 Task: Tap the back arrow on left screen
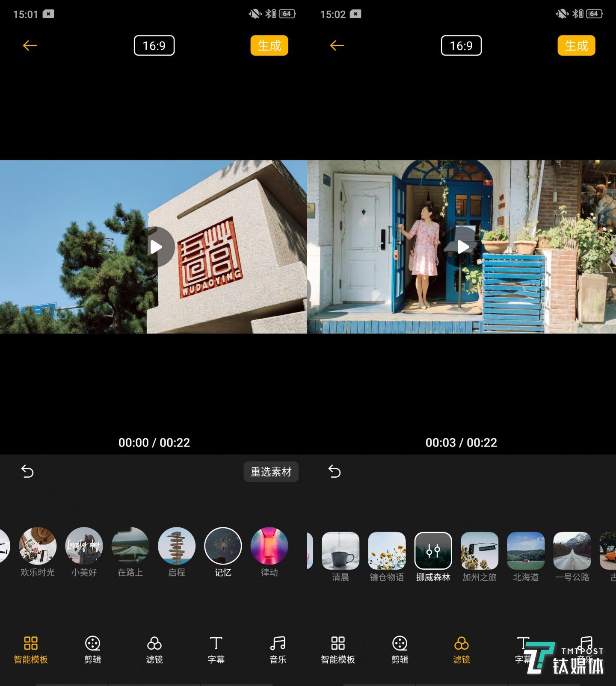tap(30, 45)
